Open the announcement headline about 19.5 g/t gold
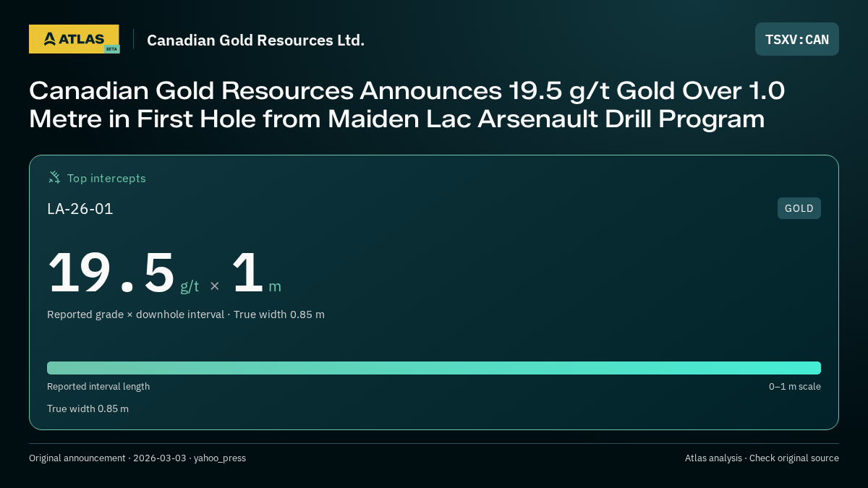Viewport: 868px width, 488px height. pyautogui.click(x=407, y=104)
